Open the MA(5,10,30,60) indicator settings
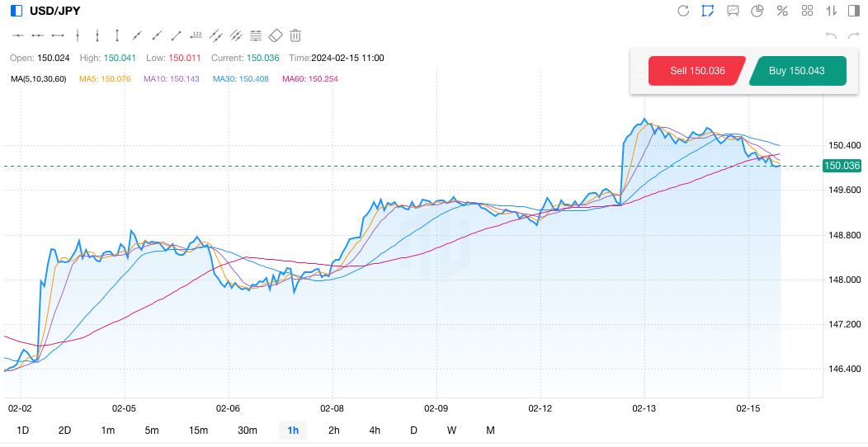The width and height of the screenshot is (868, 447). click(x=38, y=79)
